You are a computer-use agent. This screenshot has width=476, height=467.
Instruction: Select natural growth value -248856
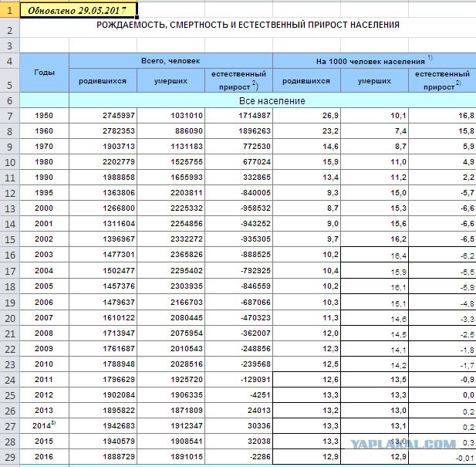[239, 349]
